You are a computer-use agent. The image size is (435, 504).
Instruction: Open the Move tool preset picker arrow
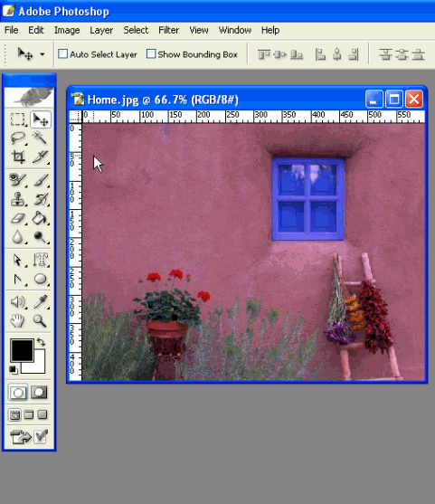(x=43, y=54)
